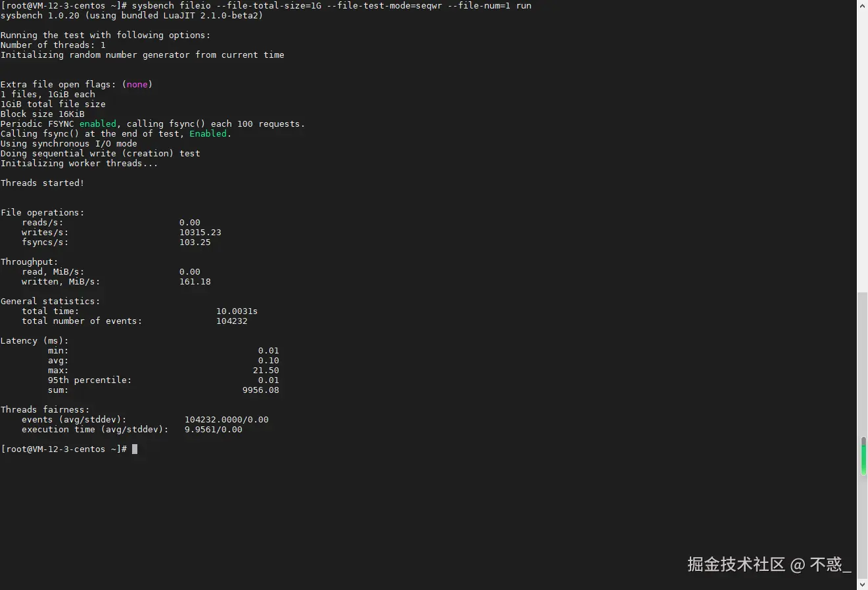Click the '95th percentile:' label
Viewport: 868px width, 590px height.
pyautogui.click(x=90, y=380)
